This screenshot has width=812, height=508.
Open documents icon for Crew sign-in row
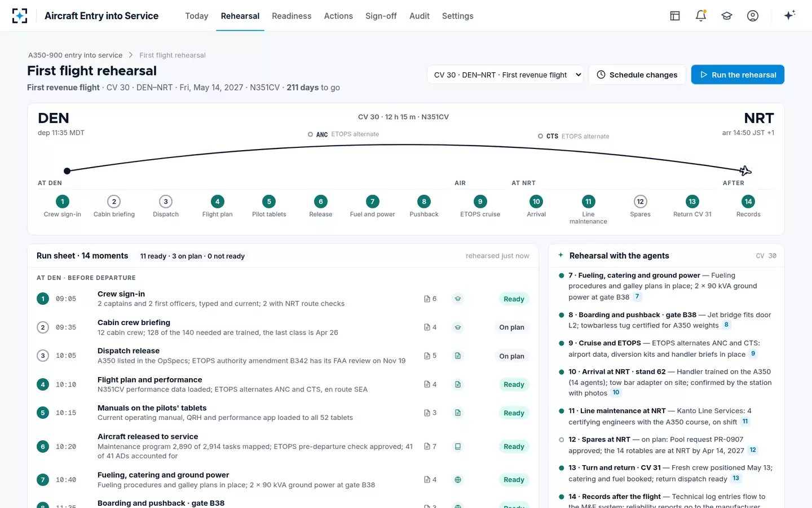(x=430, y=299)
